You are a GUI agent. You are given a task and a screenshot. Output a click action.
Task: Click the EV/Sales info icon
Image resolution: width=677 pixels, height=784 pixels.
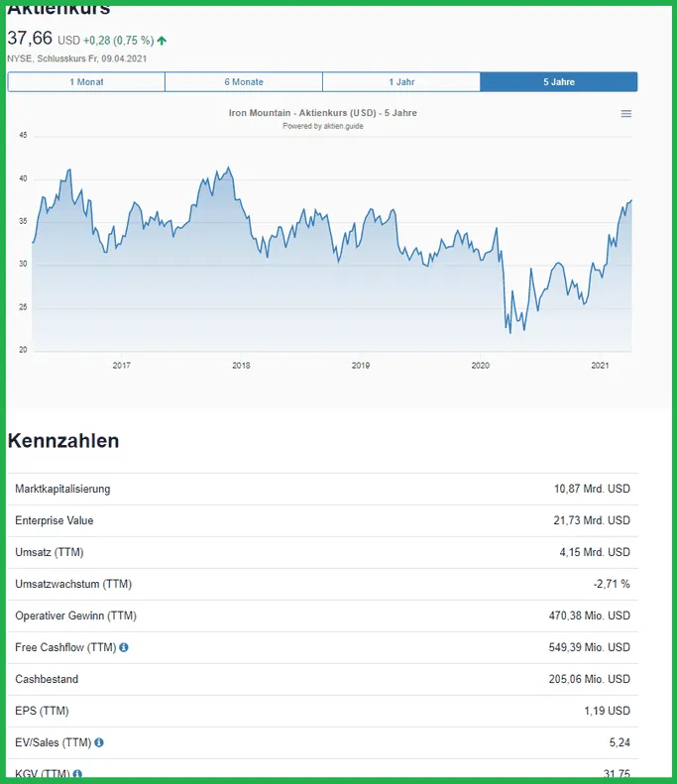99,742
